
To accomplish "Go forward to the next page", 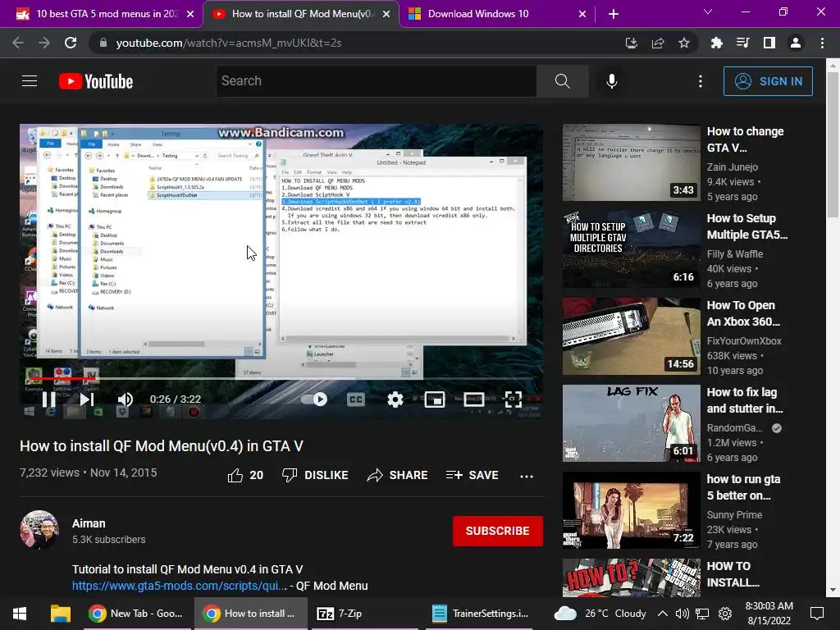I will [44, 43].
